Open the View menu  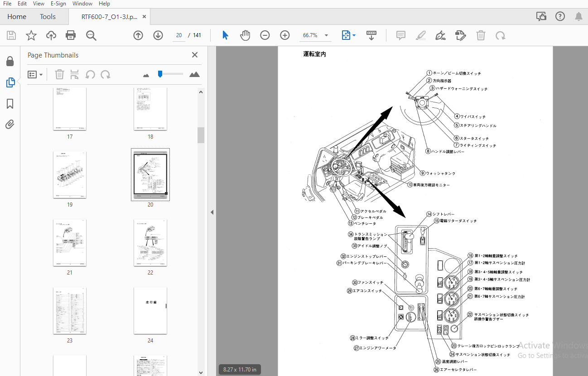tap(39, 4)
